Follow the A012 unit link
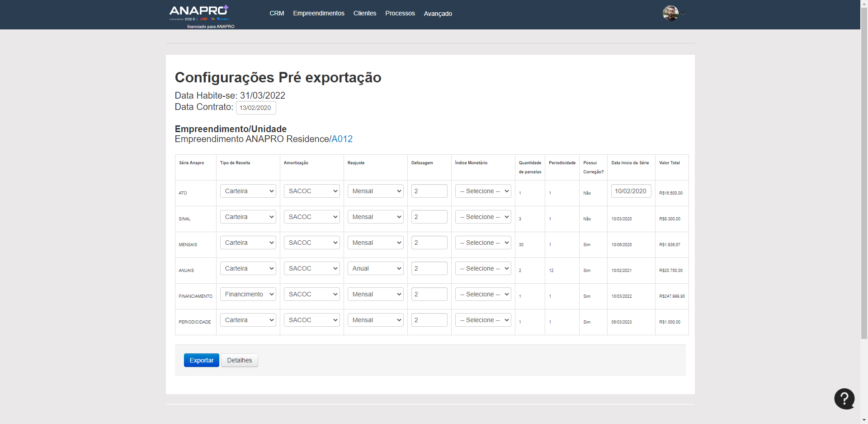This screenshot has height=424, width=868. [x=342, y=139]
